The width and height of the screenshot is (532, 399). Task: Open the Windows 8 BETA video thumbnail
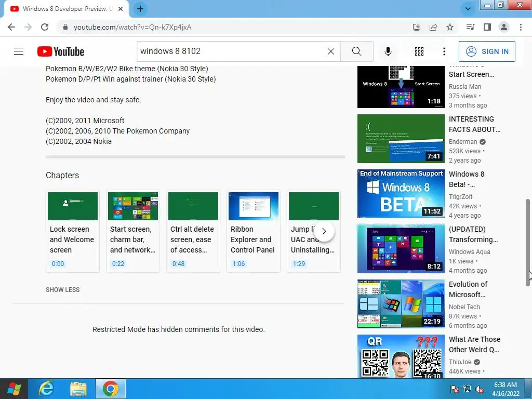(x=401, y=193)
